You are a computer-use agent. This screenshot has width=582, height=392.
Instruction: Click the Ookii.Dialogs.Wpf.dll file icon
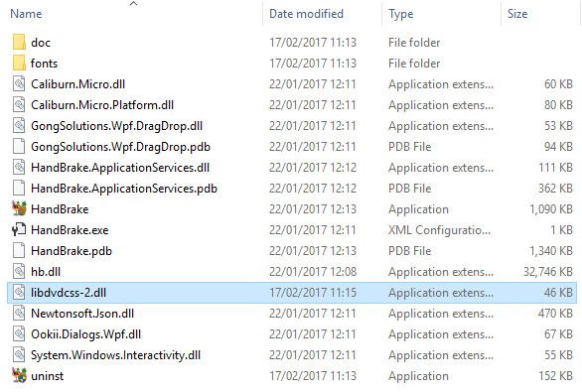coord(19,333)
